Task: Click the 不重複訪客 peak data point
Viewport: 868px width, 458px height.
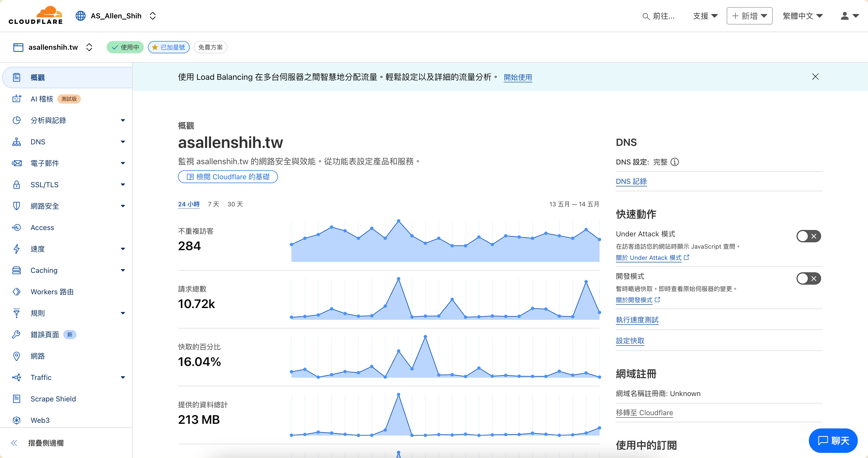Action: pyautogui.click(x=398, y=221)
